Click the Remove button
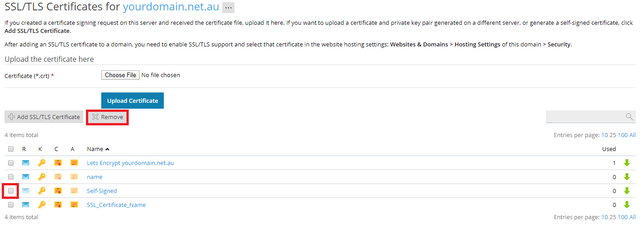Screen dimensions: 644x225 (108, 117)
